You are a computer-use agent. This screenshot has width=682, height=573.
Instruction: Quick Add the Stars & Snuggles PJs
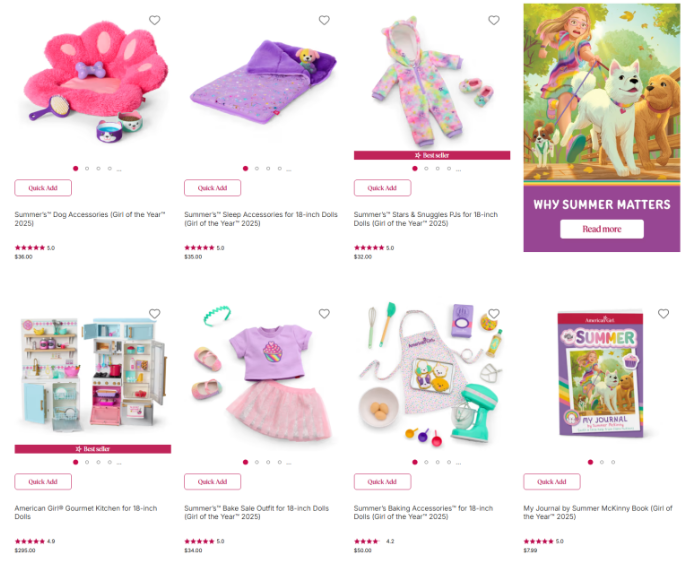coord(382,188)
